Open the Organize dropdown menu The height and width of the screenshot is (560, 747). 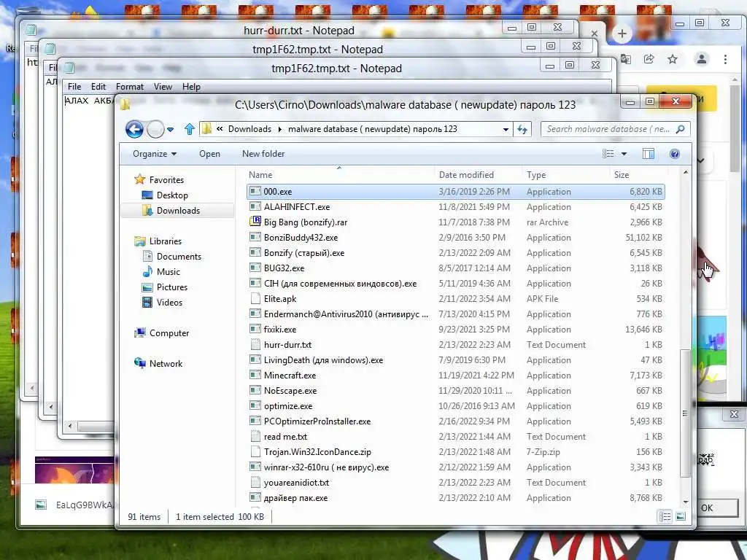(x=155, y=154)
